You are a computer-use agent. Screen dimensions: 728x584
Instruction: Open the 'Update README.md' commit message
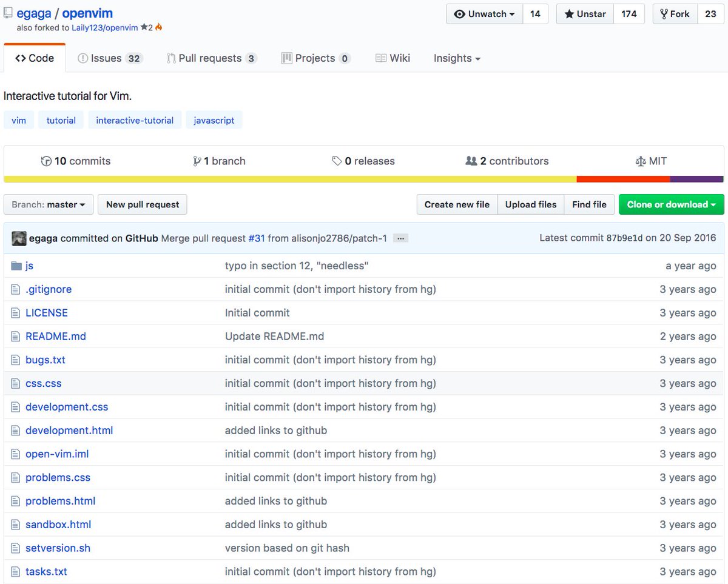274,337
